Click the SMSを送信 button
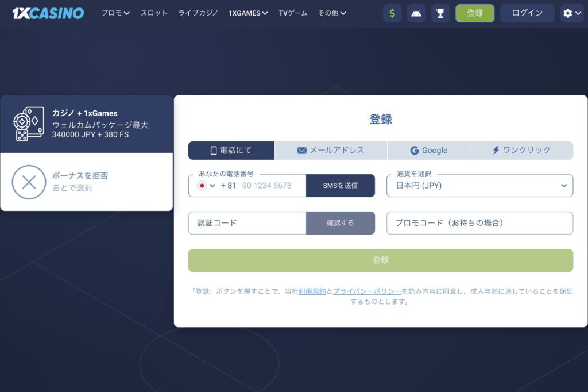Image resolution: width=588 pixels, height=392 pixels. pos(341,186)
